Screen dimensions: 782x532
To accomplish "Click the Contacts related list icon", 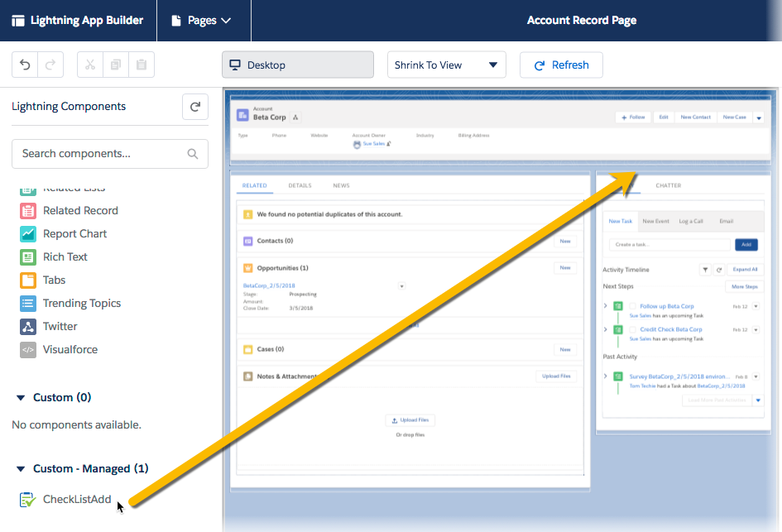I will click(248, 242).
